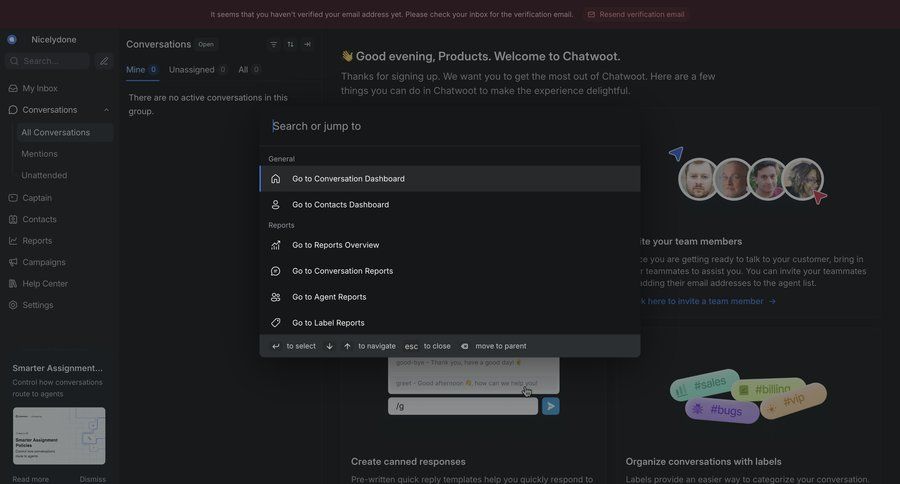Screen dimensions: 900x484
Task: Choose Go to Conversation Dashboard command
Action: coord(450,179)
